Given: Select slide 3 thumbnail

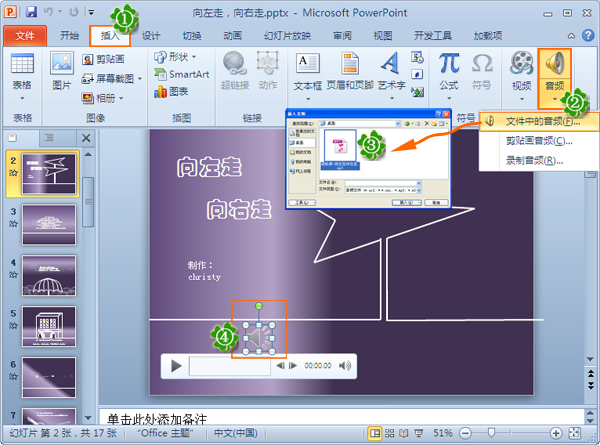Looking at the screenshot, I should pyautogui.click(x=49, y=225).
